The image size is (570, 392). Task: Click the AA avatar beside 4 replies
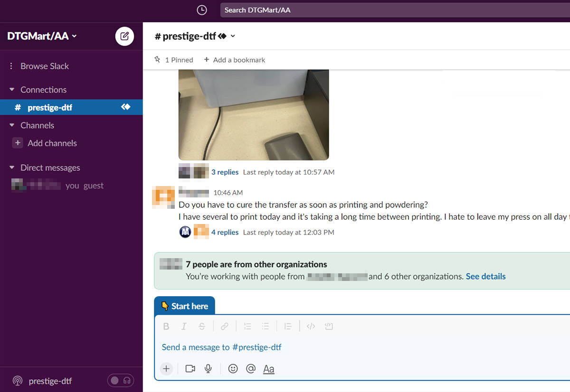point(185,232)
